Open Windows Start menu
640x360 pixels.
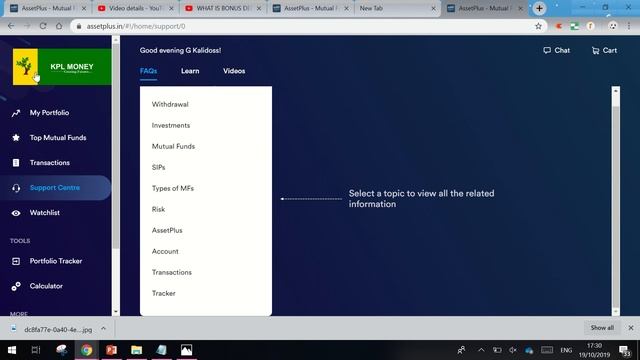tap(12, 350)
